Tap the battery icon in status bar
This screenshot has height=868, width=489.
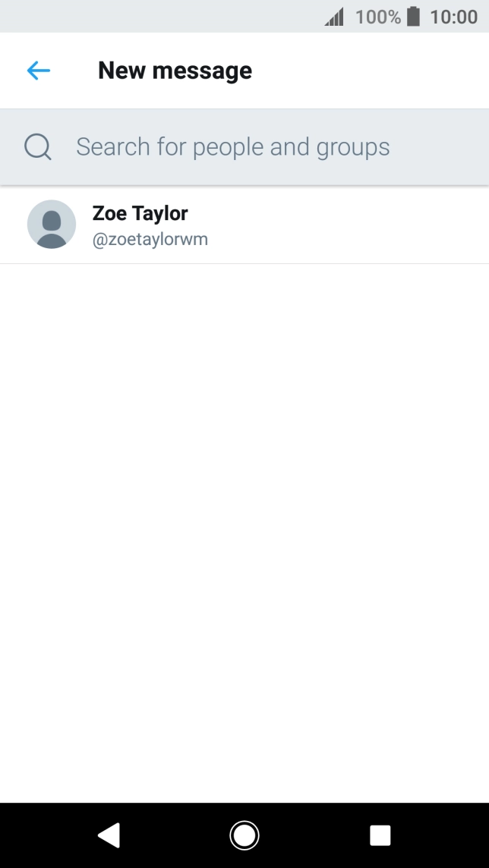413,17
